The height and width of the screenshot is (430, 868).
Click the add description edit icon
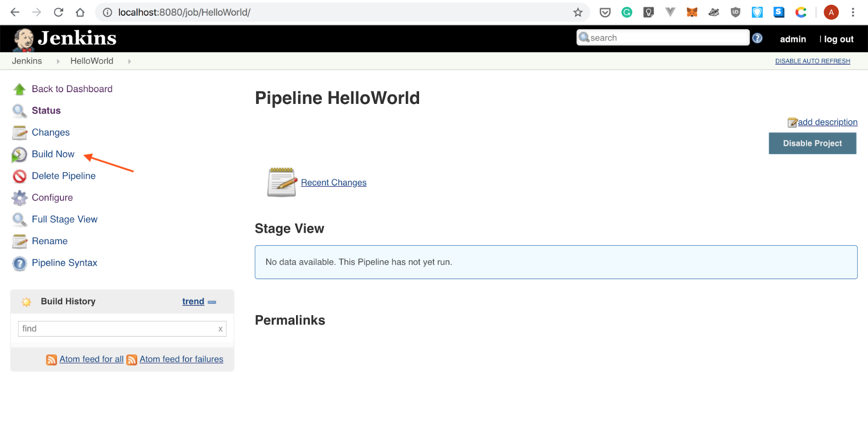click(x=792, y=122)
